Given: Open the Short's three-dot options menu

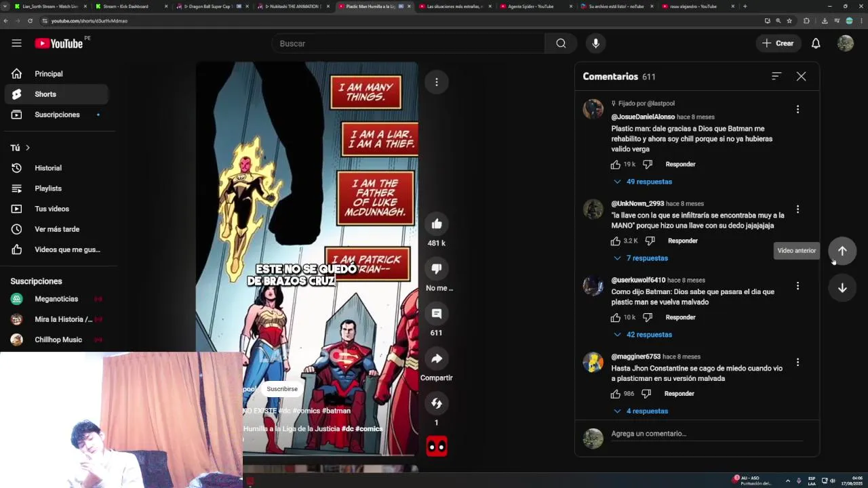Looking at the screenshot, I should (x=437, y=82).
